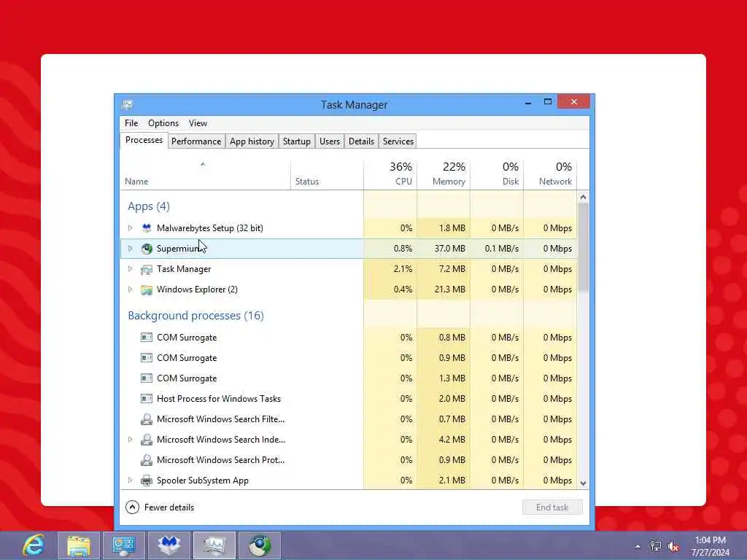The image size is (747, 560).
Task: Click the process list scrollbar thumb
Action: [583, 247]
